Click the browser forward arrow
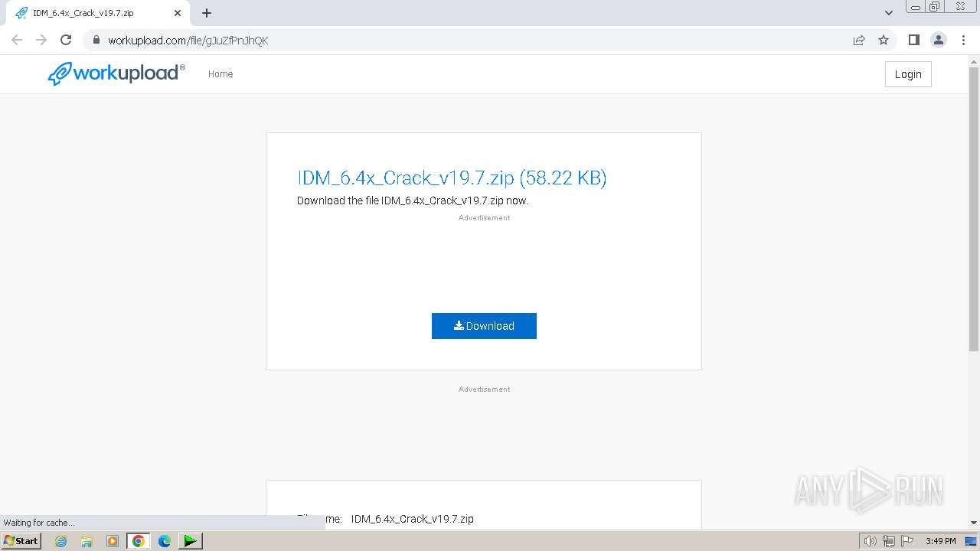Viewport: 980px width, 551px height. 41,40
